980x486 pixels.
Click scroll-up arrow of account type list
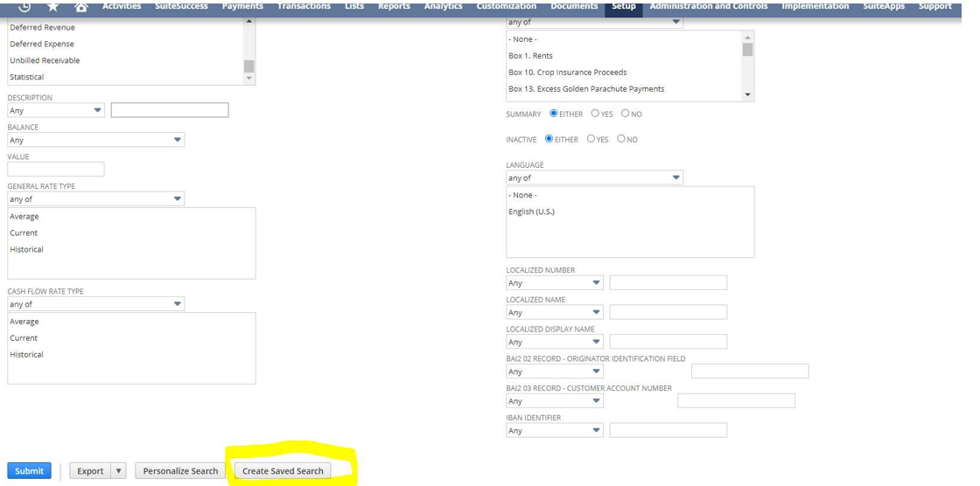[x=248, y=22]
